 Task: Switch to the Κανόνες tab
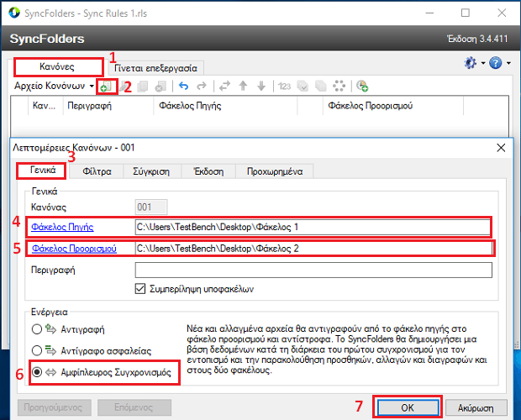click(58, 66)
